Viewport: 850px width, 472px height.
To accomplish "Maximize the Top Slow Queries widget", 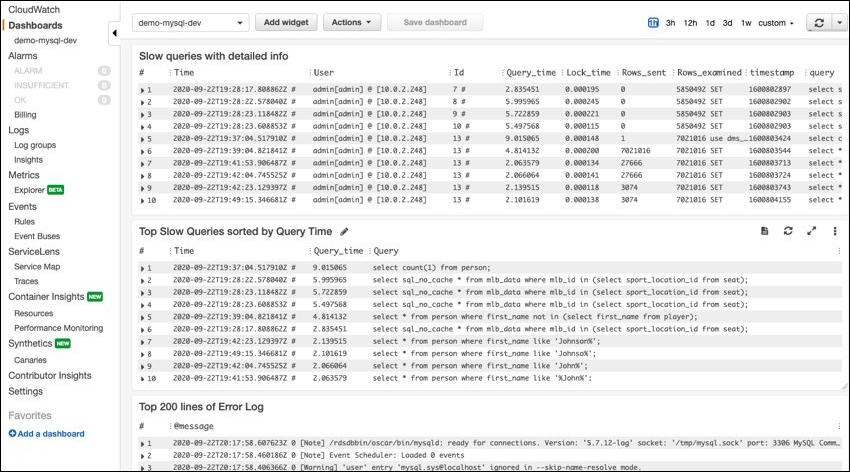I will click(811, 231).
